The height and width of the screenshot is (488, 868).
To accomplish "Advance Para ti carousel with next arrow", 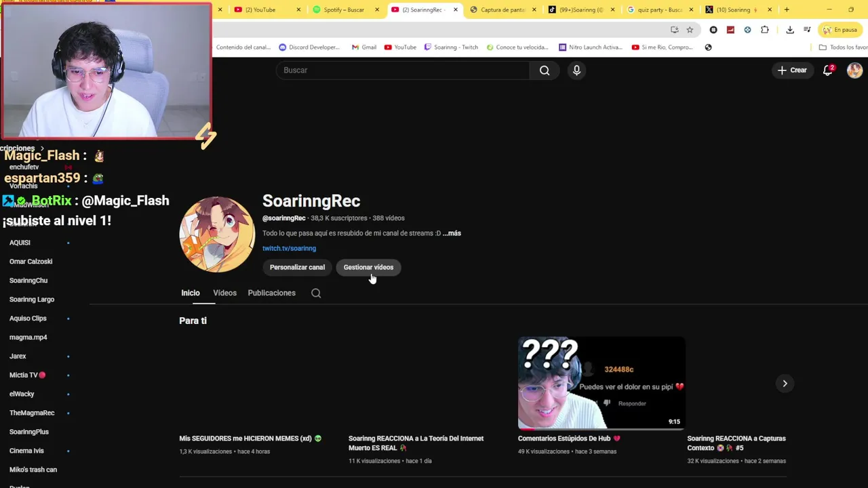I will click(x=785, y=384).
